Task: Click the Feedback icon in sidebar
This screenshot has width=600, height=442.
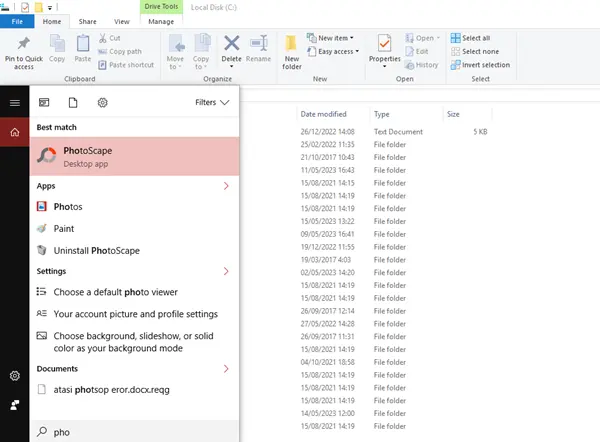Action: (15, 405)
